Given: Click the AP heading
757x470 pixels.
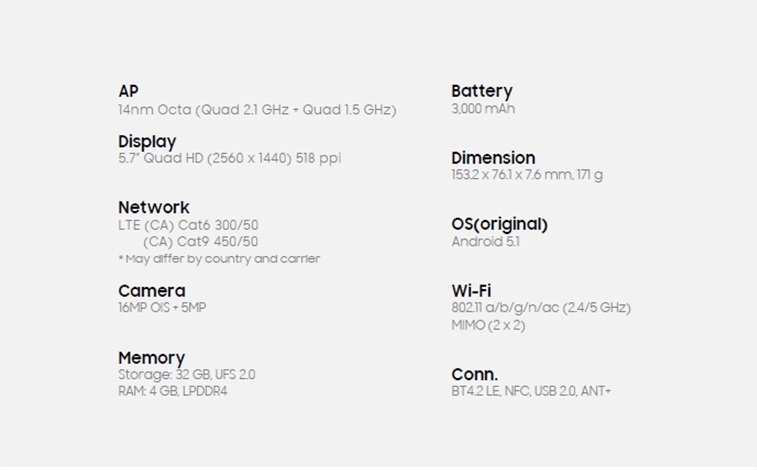Looking at the screenshot, I should pos(128,91).
